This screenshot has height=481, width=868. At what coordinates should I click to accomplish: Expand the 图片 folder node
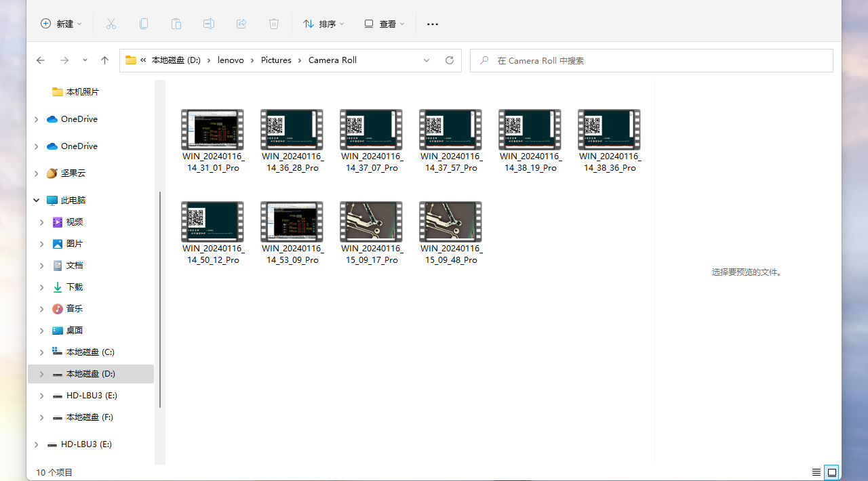41,244
